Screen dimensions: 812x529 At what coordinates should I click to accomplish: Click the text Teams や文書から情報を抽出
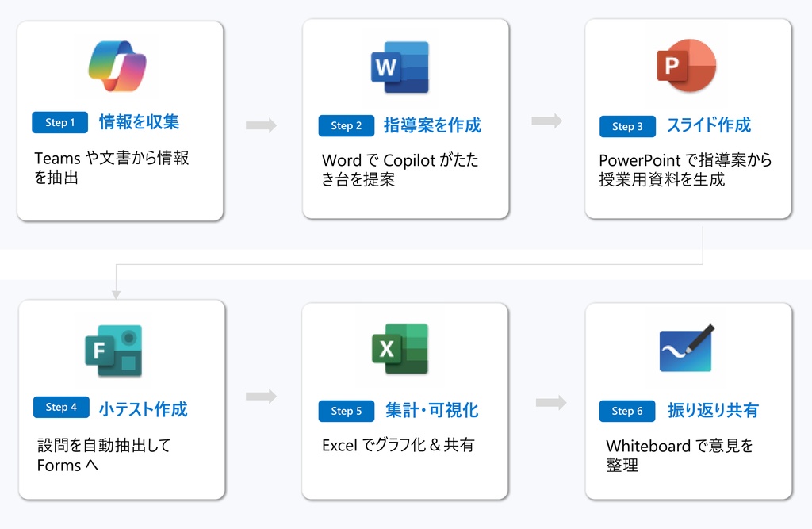(x=111, y=167)
